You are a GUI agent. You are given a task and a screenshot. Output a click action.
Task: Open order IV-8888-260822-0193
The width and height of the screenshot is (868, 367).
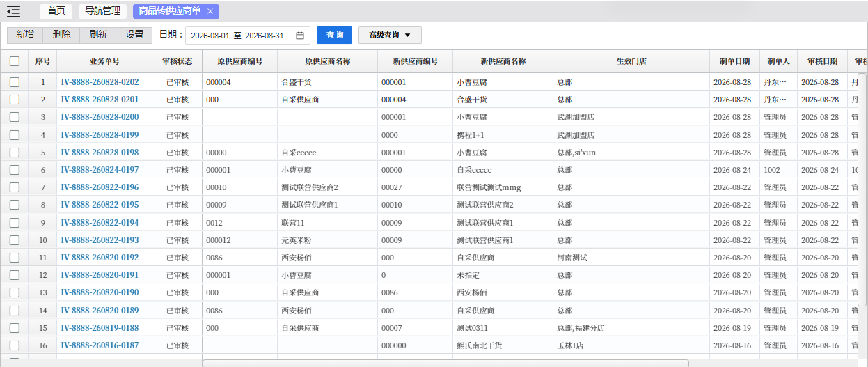click(100, 240)
